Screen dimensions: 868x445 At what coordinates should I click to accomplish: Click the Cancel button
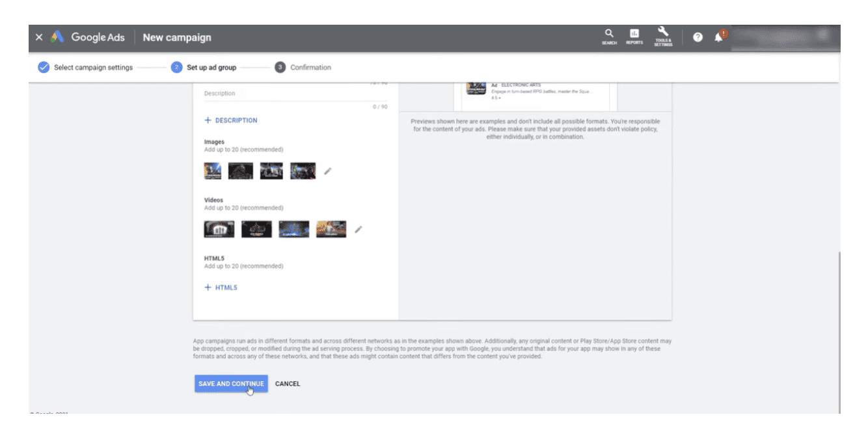tap(288, 384)
